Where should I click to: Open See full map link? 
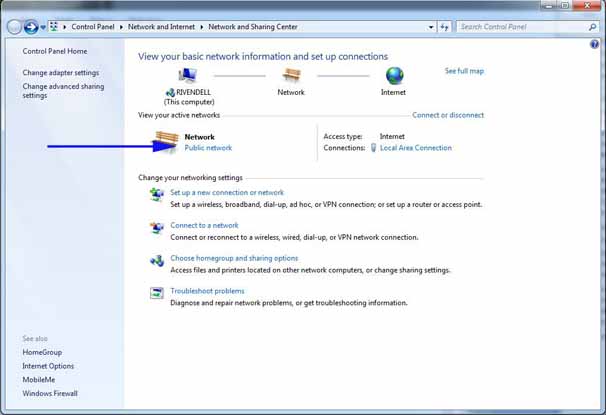[x=464, y=71]
